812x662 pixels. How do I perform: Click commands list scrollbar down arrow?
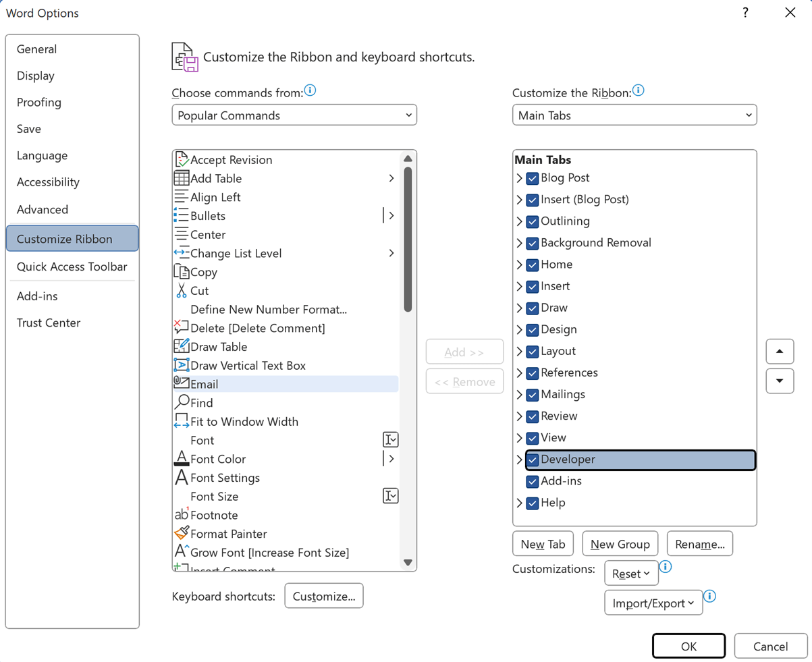(408, 562)
